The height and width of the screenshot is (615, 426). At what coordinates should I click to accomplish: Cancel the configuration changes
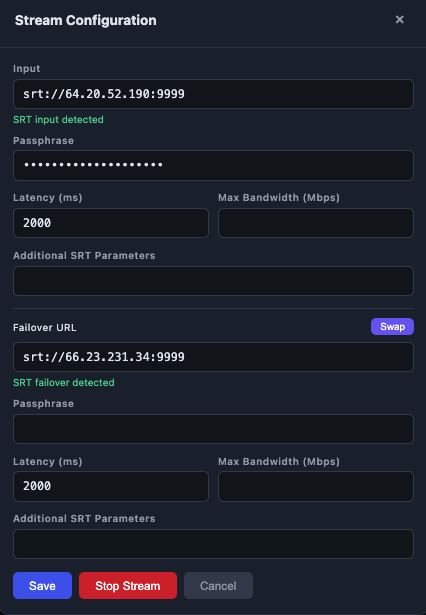pyautogui.click(x=218, y=586)
